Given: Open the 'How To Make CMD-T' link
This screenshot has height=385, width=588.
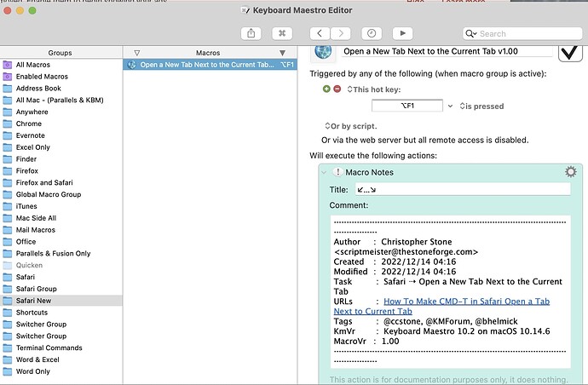Looking at the screenshot, I should (466, 302).
